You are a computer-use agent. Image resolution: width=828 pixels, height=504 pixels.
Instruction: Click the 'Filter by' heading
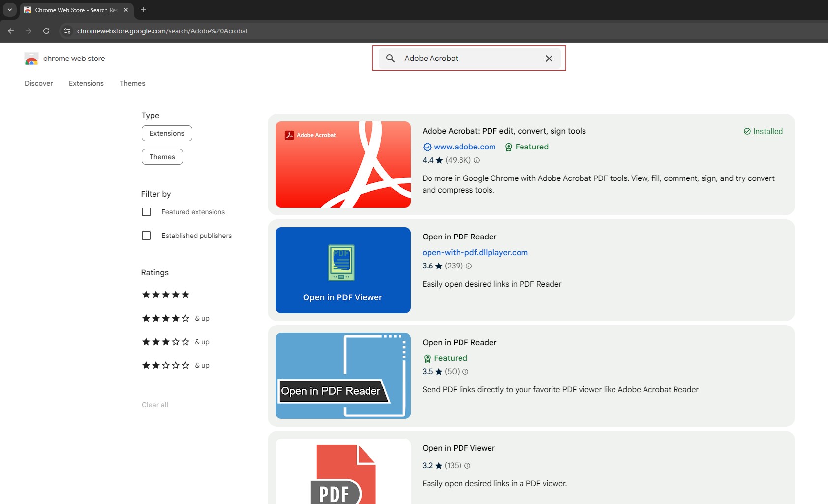pyautogui.click(x=156, y=194)
